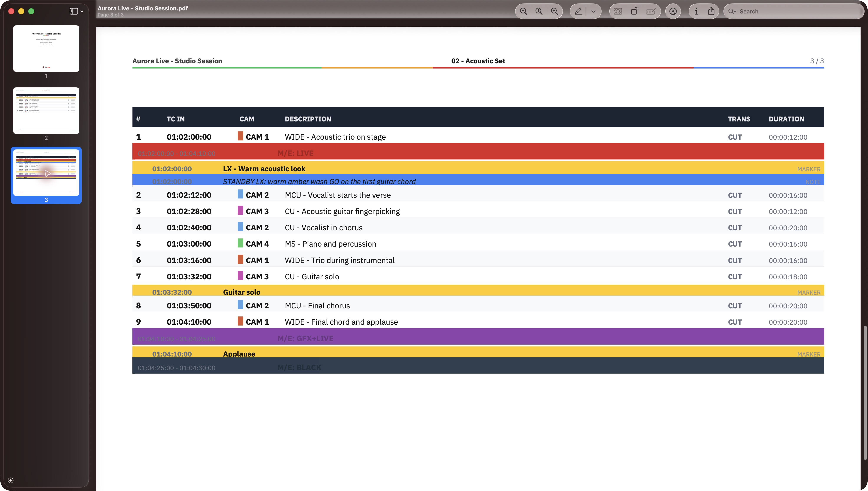Open the document info inspector
This screenshot has height=491, width=868.
[696, 11]
